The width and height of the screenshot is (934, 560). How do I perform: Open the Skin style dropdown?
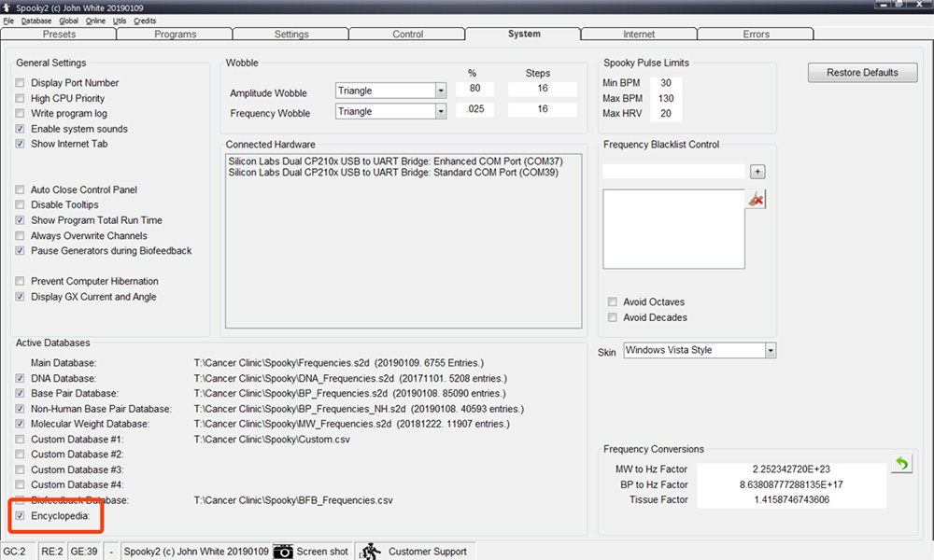770,351
